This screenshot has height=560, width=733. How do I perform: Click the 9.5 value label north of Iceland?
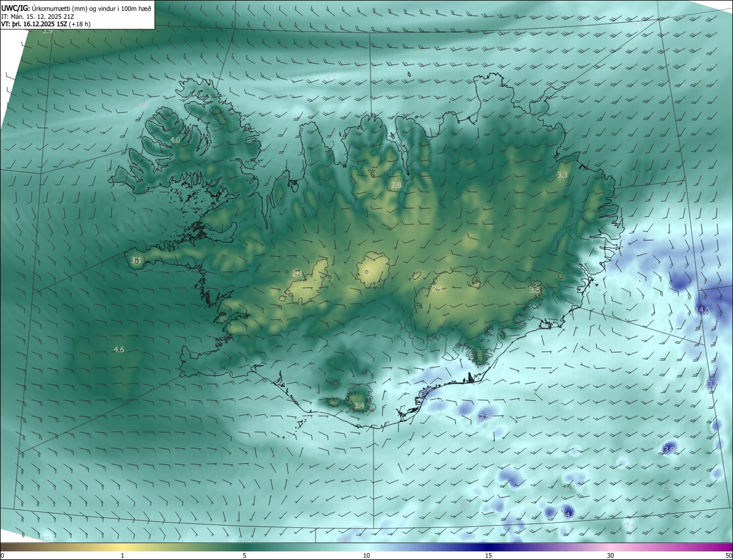(331, 78)
